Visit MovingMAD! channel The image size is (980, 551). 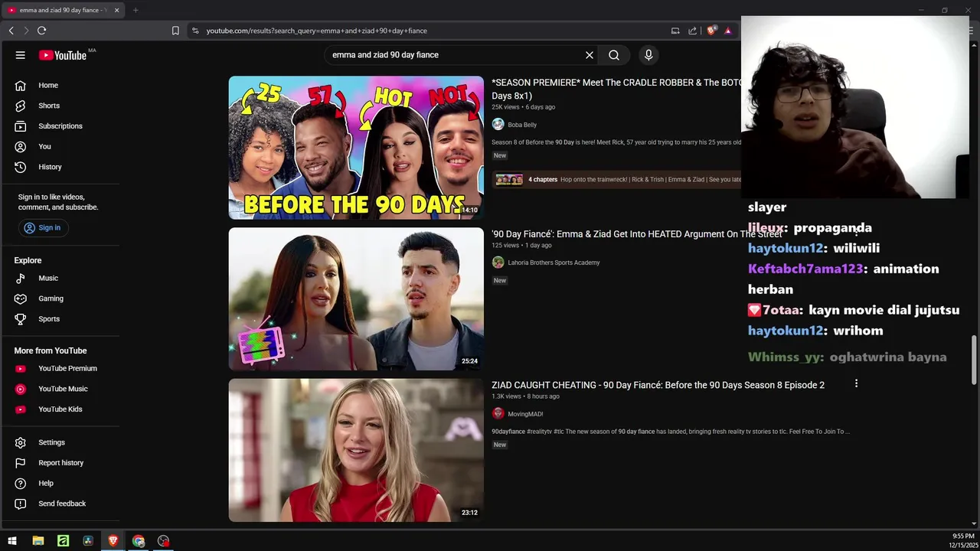tap(525, 414)
